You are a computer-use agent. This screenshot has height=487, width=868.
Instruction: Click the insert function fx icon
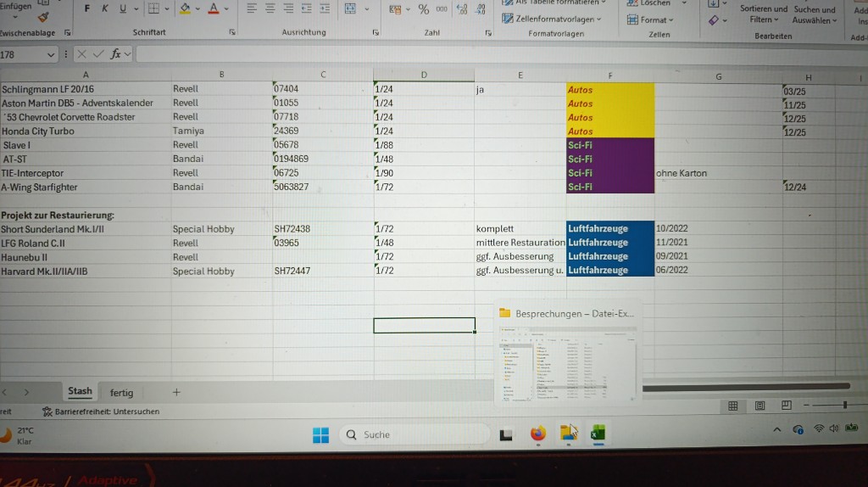pyautogui.click(x=115, y=53)
